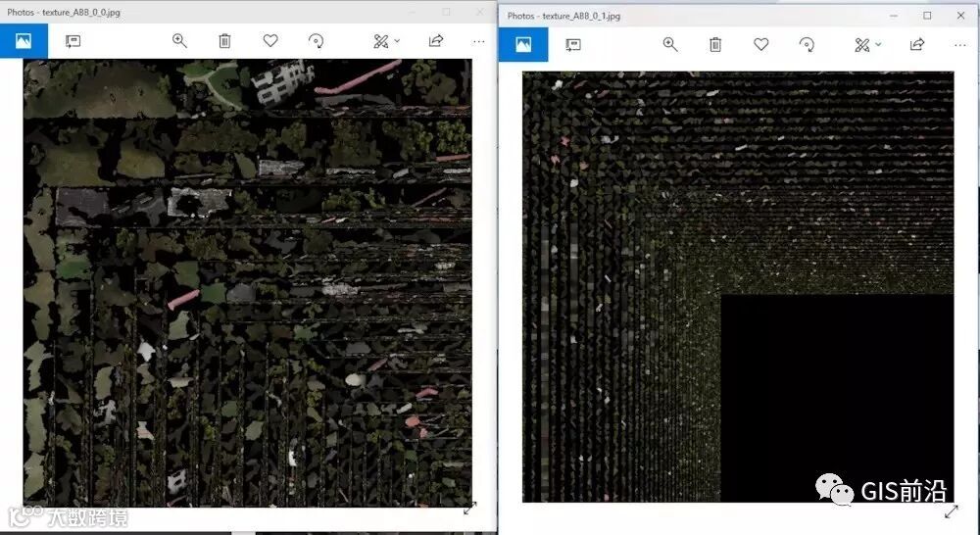Favorite the texture_AB8_0_1.jpg photo

(x=760, y=44)
